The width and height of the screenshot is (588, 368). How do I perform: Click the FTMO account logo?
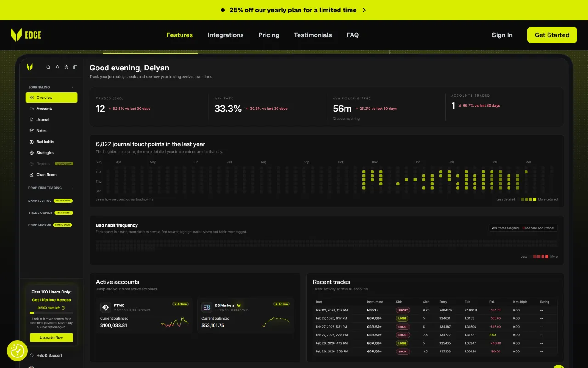[x=106, y=307]
